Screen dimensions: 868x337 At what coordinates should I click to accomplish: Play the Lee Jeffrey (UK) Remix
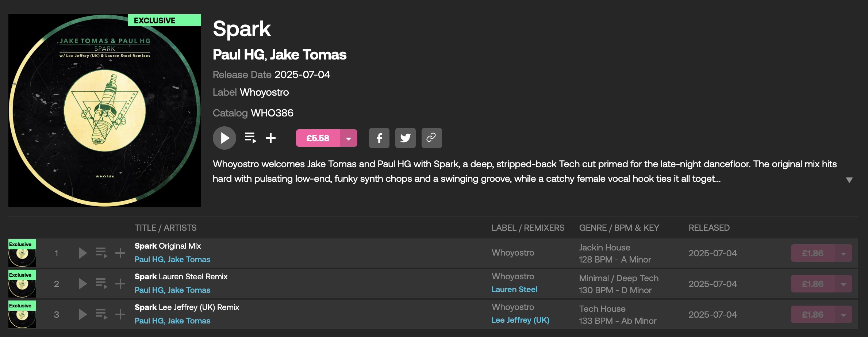[x=83, y=314]
